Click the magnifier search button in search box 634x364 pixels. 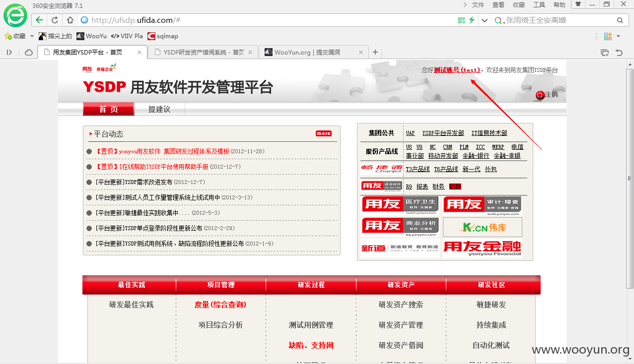pos(620,20)
